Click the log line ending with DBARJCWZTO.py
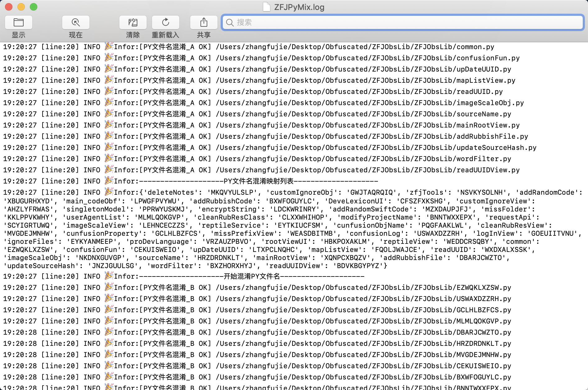 click(257, 332)
